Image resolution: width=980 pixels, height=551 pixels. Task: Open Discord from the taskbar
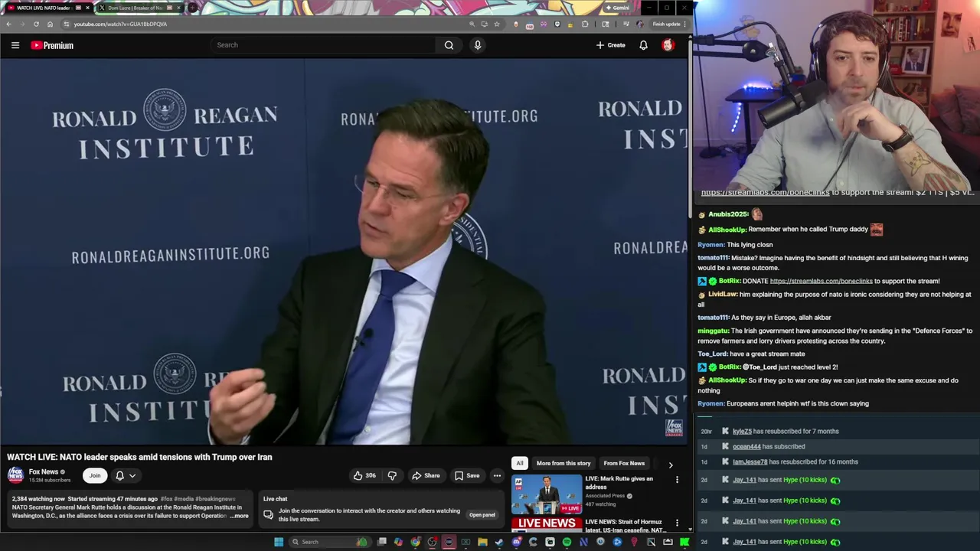(516, 542)
